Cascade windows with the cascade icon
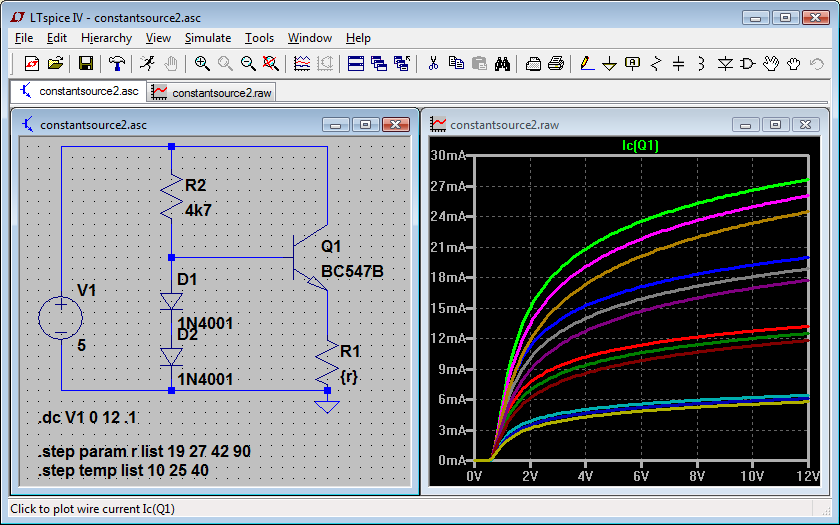This screenshot has width=840, height=525. click(x=379, y=64)
